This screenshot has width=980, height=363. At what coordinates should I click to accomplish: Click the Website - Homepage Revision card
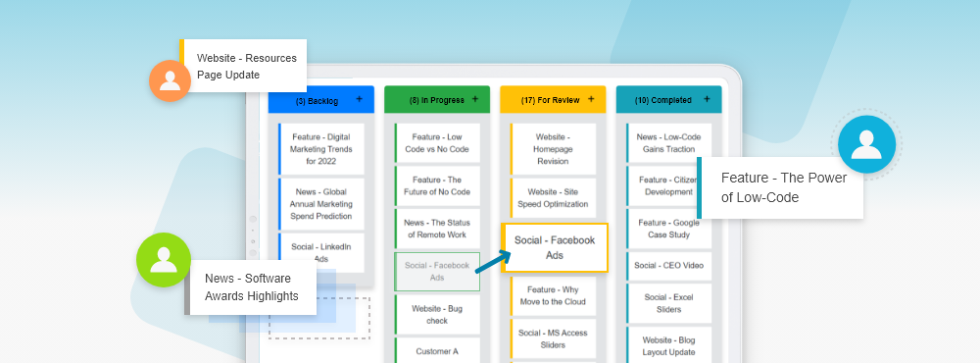pos(553,149)
